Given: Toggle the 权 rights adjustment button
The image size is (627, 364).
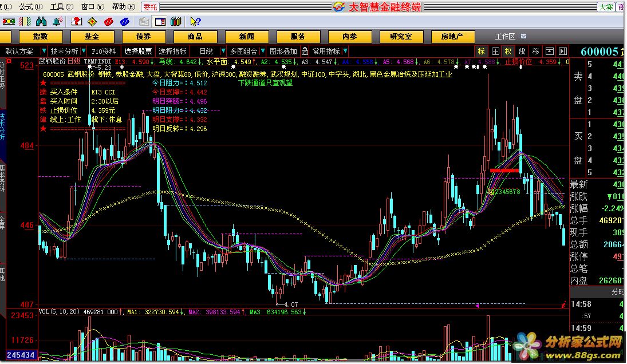Looking at the screenshot, I should tap(508, 51).
